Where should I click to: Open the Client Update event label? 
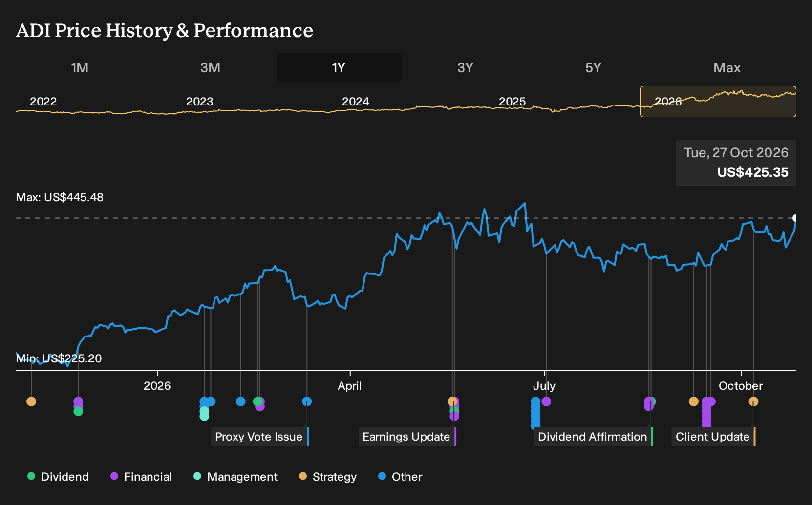[713, 437]
